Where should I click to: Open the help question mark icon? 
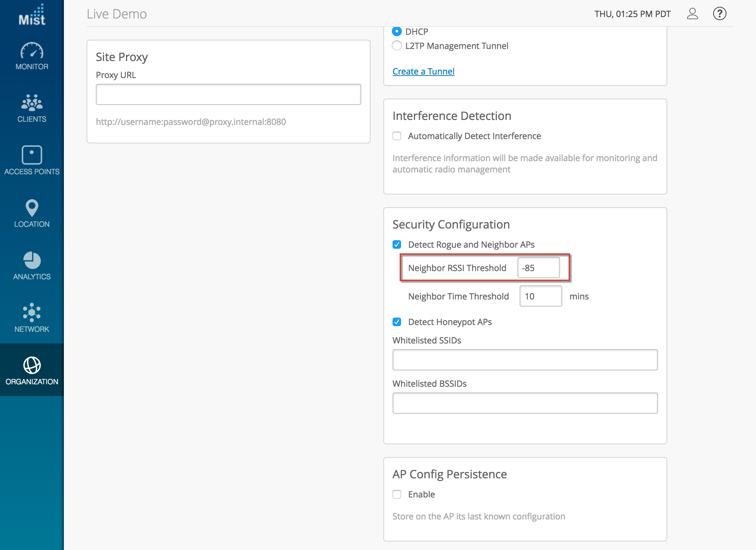pyautogui.click(x=719, y=14)
